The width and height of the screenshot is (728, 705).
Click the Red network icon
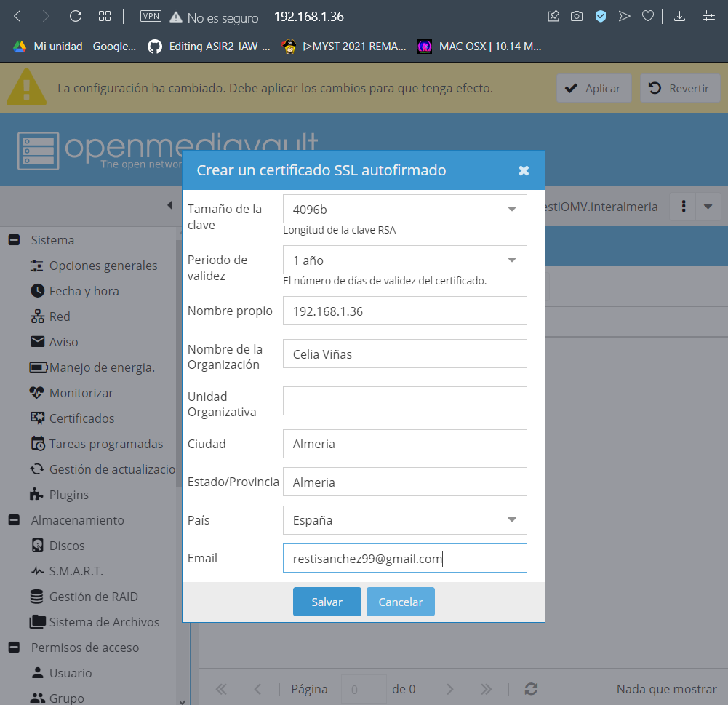click(37, 316)
